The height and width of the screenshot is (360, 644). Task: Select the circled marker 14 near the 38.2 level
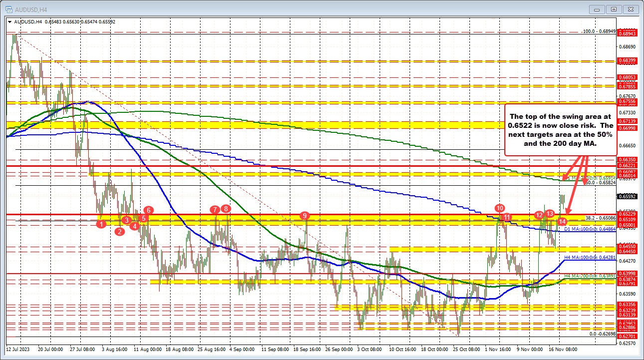[x=562, y=221]
